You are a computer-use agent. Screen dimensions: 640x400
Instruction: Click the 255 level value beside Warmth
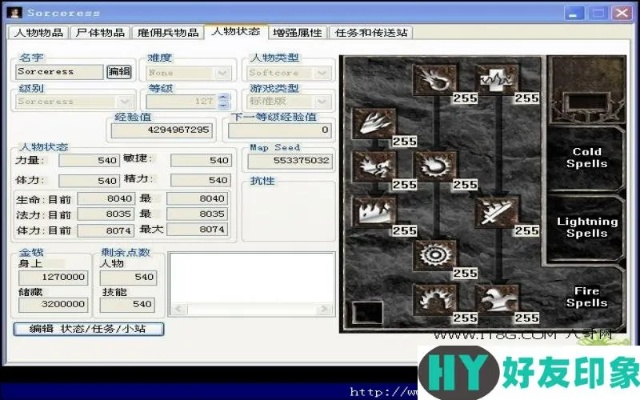[527, 98]
